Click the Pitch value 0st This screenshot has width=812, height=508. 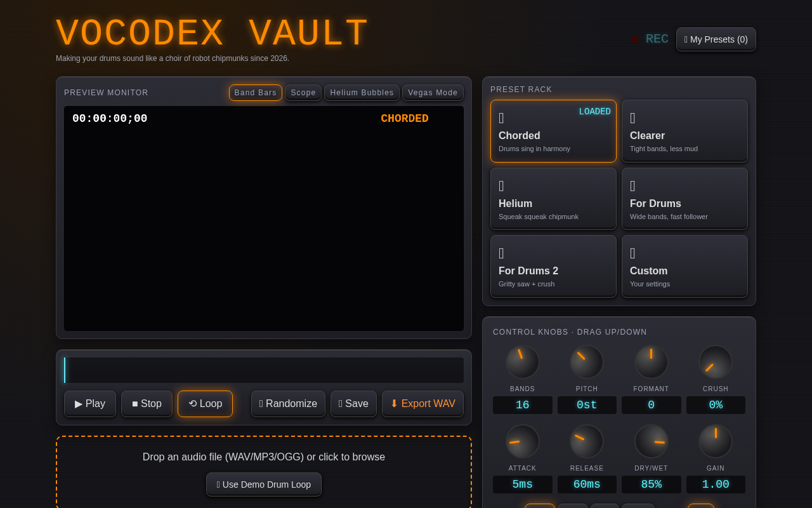coord(587,405)
